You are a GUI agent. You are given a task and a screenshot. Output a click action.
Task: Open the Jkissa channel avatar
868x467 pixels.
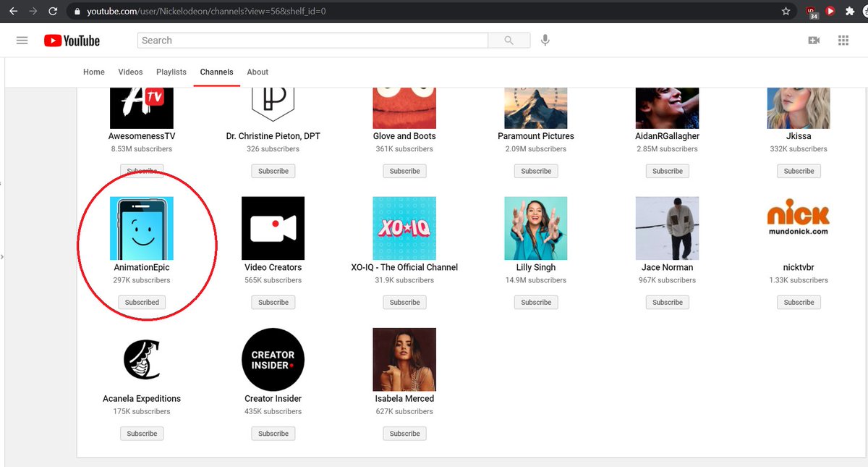coord(799,108)
